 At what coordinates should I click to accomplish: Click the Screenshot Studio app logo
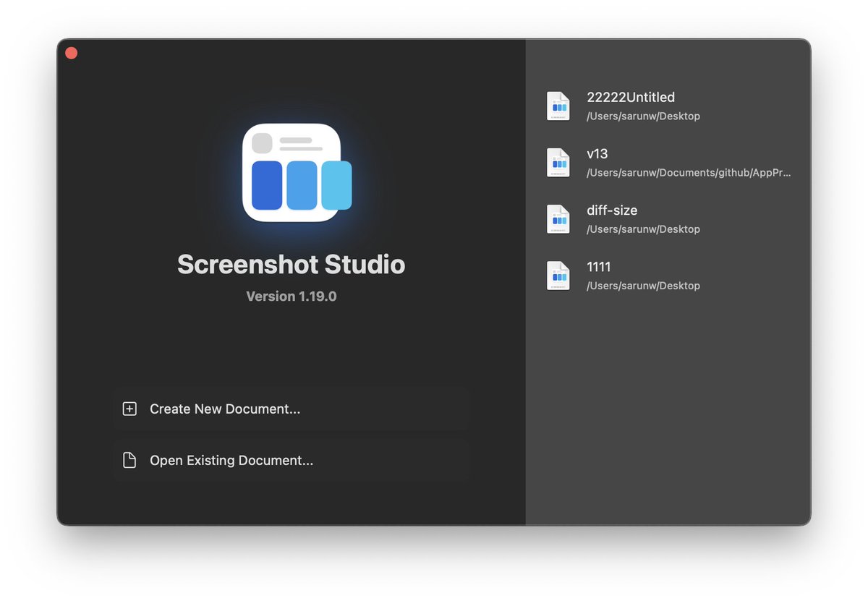[x=297, y=172]
